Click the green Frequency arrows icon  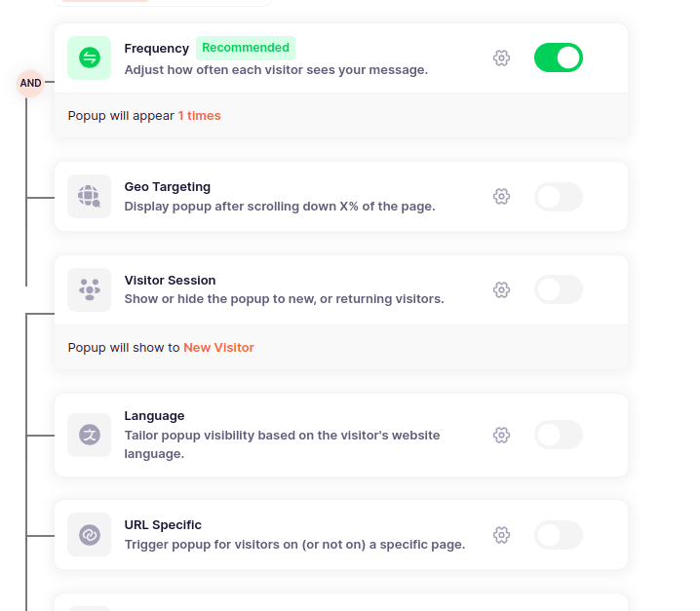pyautogui.click(x=90, y=58)
